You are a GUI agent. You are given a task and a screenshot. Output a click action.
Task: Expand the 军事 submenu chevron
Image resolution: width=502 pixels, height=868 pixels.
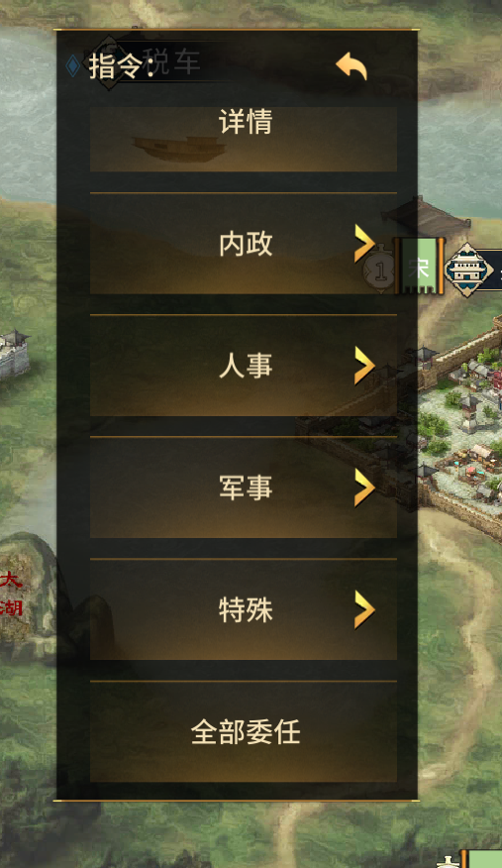click(x=364, y=488)
